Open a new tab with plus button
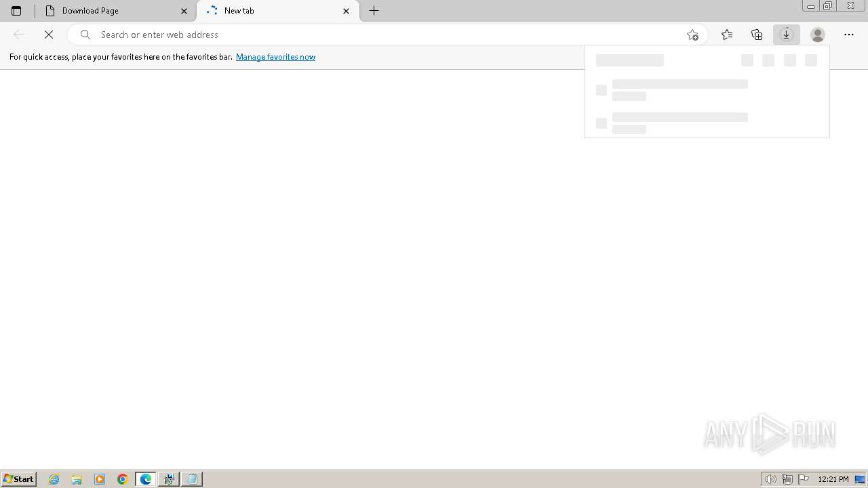 pyautogui.click(x=374, y=11)
